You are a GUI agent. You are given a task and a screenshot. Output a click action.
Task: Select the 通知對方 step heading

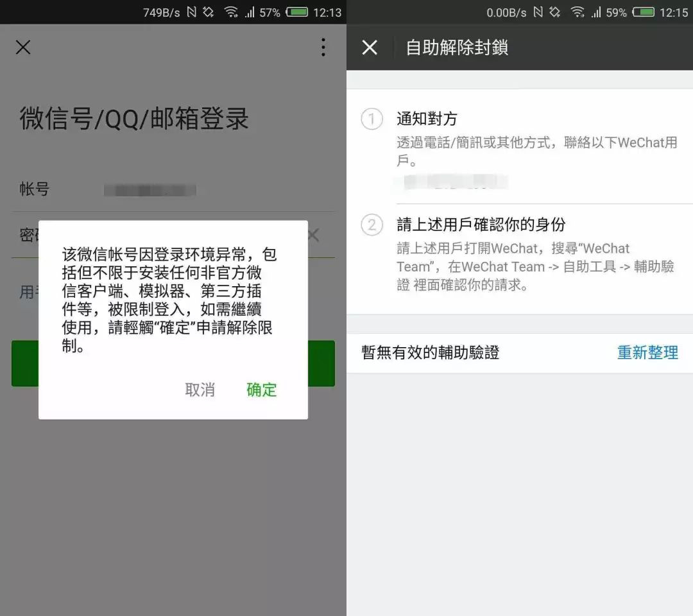point(427,119)
